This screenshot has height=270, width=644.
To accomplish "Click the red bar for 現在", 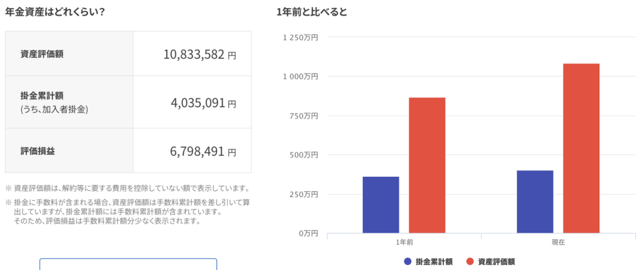I will coord(581,148).
